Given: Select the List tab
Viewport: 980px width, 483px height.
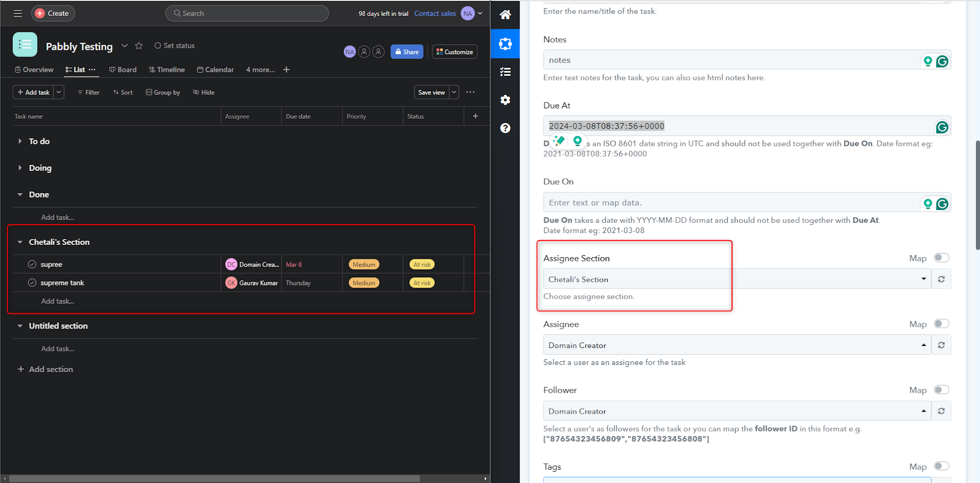Looking at the screenshot, I should pyautogui.click(x=75, y=70).
